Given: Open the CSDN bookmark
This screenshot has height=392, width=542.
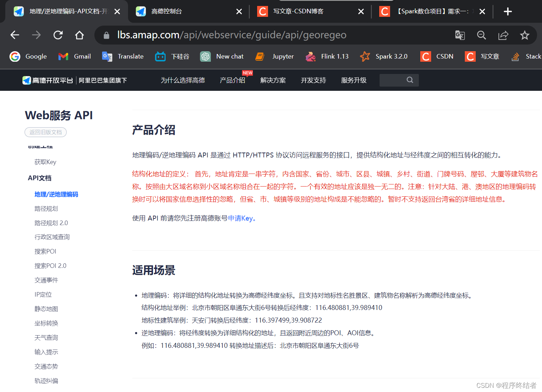Looking at the screenshot, I should [x=437, y=56].
